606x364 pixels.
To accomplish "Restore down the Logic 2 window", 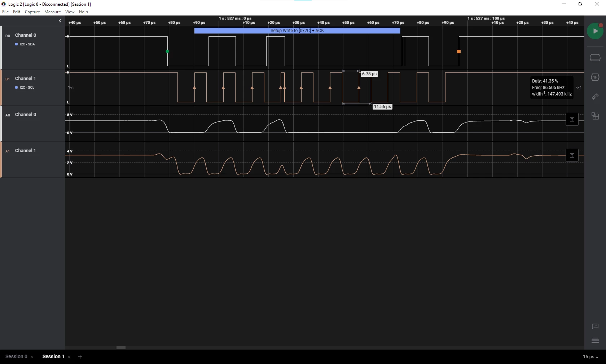I will (x=580, y=4).
